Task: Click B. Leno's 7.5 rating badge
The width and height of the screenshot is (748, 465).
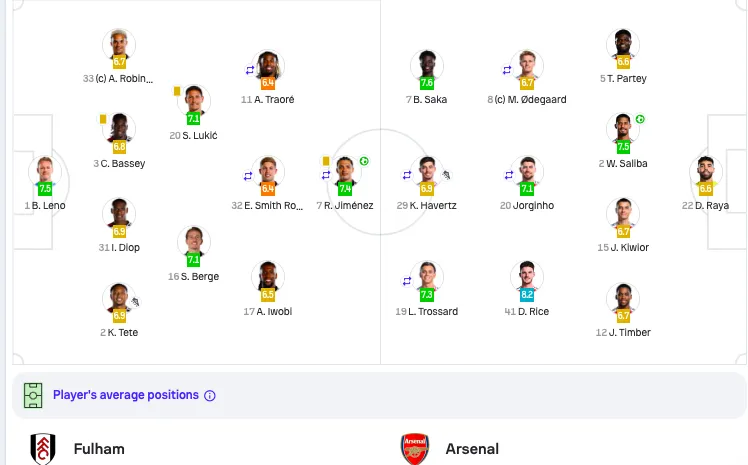Action: point(45,189)
